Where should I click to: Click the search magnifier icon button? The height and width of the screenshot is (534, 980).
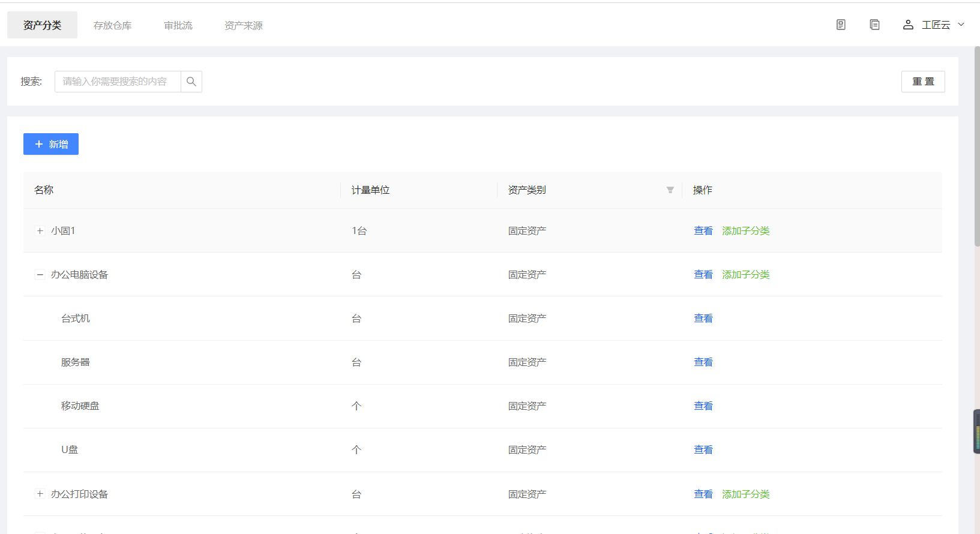[191, 82]
